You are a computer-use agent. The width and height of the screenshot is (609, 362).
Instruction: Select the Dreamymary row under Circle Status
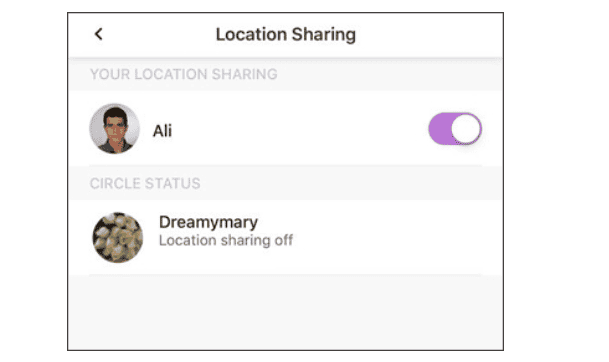(285, 237)
